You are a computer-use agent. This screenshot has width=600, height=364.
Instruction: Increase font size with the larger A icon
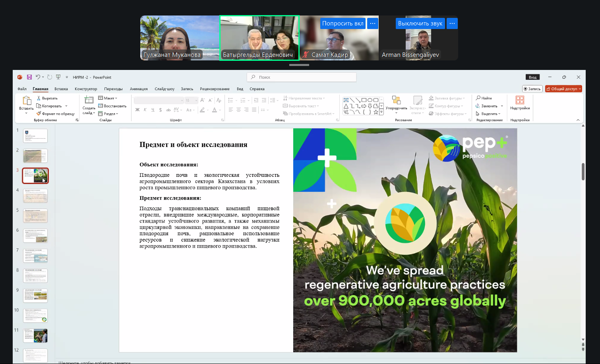(x=203, y=101)
